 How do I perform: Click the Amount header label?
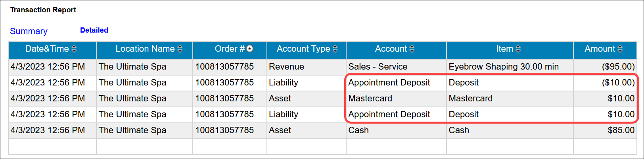pos(600,49)
